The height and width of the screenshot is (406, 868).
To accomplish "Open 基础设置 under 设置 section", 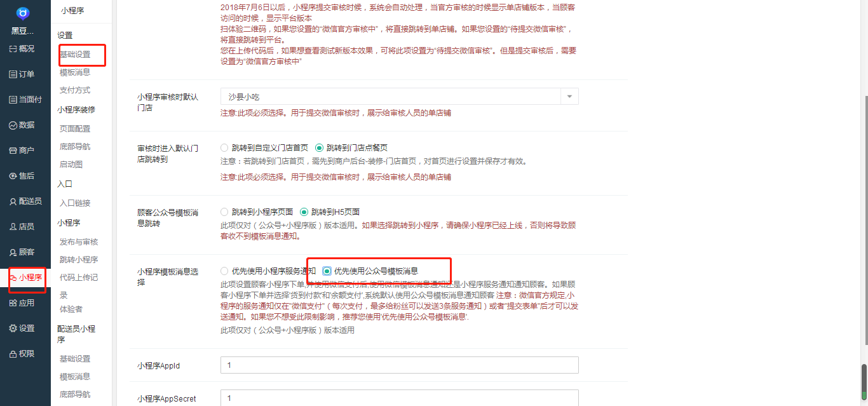I will click(x=75, y=55).
